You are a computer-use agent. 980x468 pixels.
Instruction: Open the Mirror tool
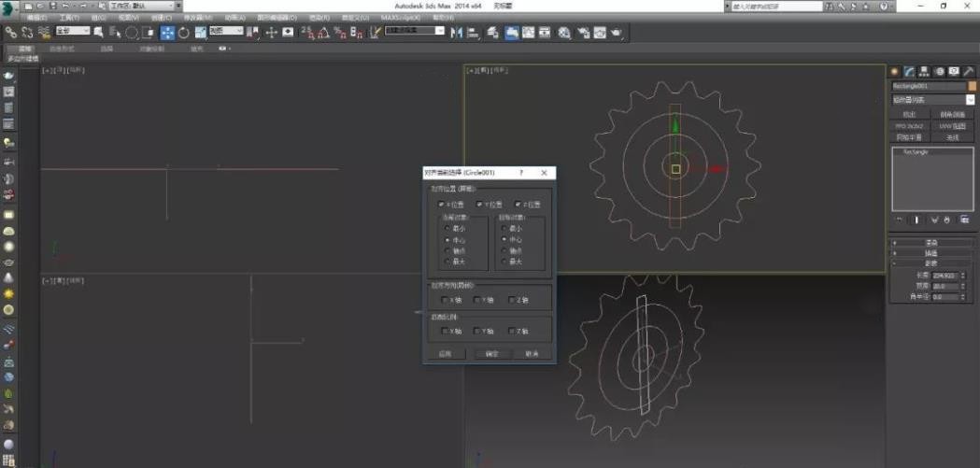457,33
